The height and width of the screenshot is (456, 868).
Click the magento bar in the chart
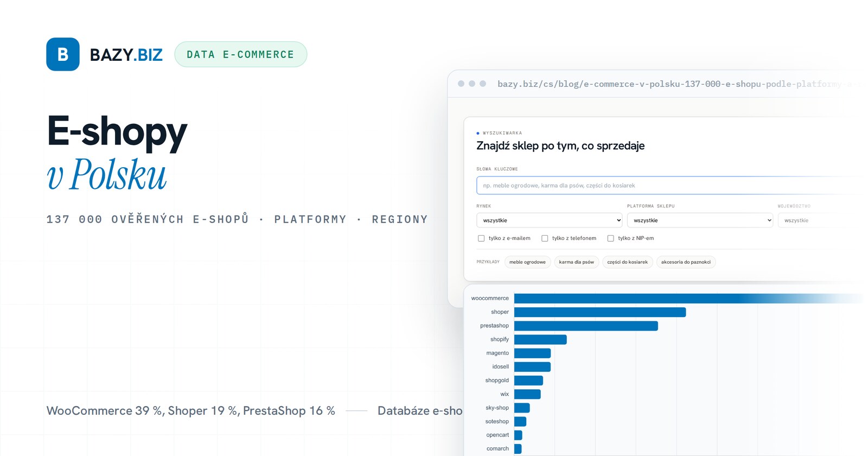[x=532, y=353]
